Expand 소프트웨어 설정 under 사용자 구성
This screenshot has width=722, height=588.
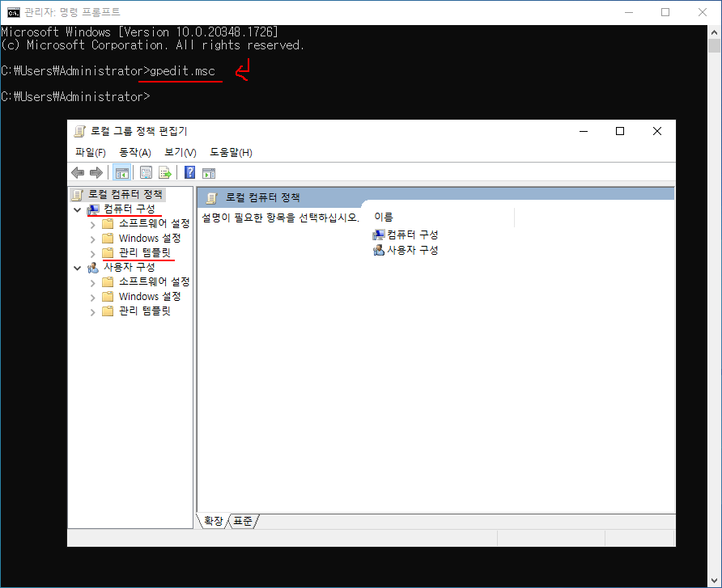pos(92,283)
